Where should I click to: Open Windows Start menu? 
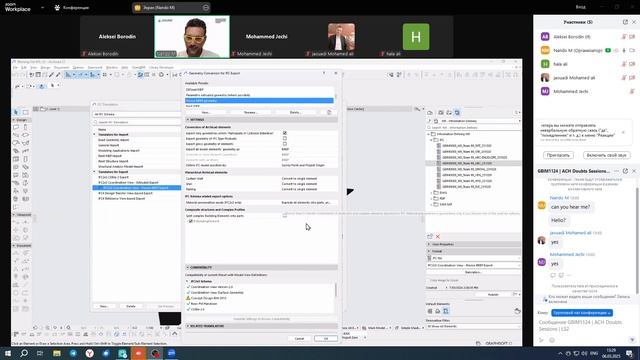tap(7, 353)
